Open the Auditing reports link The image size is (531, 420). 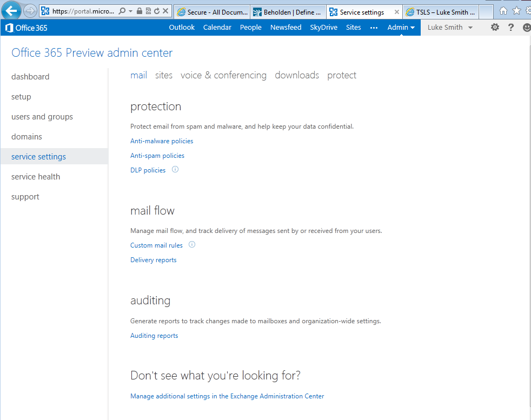[x=154, y=336]
